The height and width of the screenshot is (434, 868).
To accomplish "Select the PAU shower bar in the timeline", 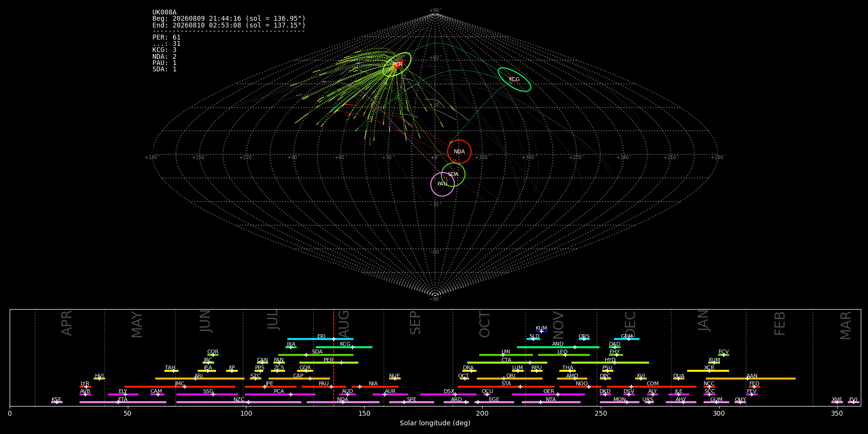I will pos(324,387).
